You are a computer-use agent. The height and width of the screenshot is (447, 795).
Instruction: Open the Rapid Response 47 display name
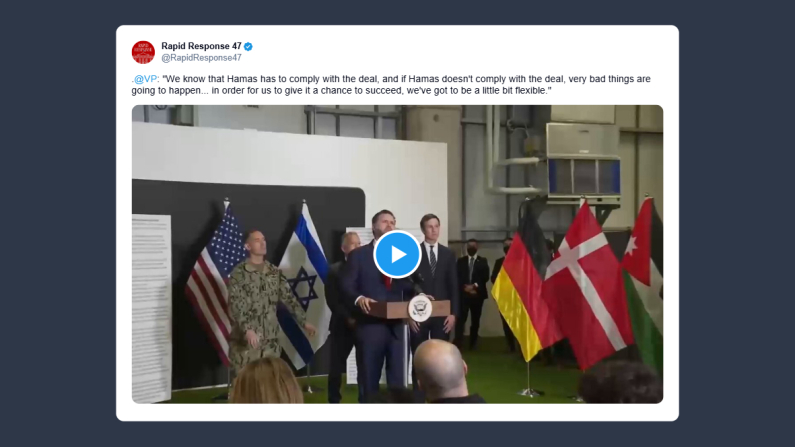pyautogui.click(x=201, y=46)
